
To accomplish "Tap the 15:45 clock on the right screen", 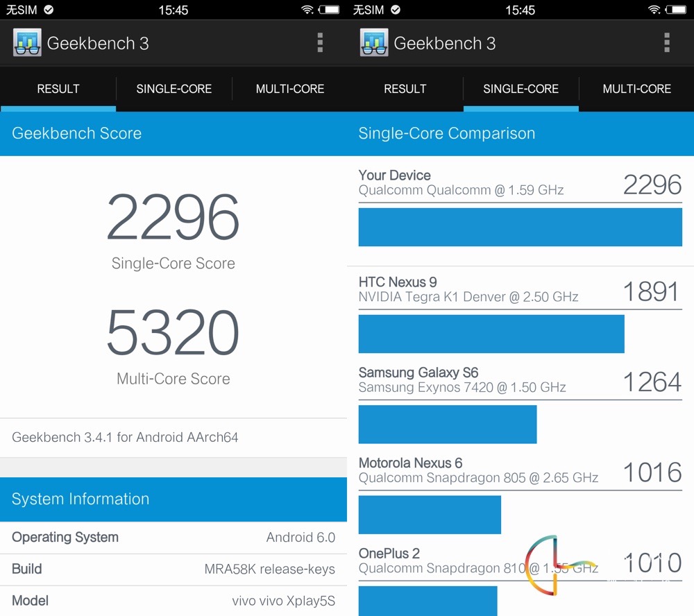I will click(x=520, y=10).
